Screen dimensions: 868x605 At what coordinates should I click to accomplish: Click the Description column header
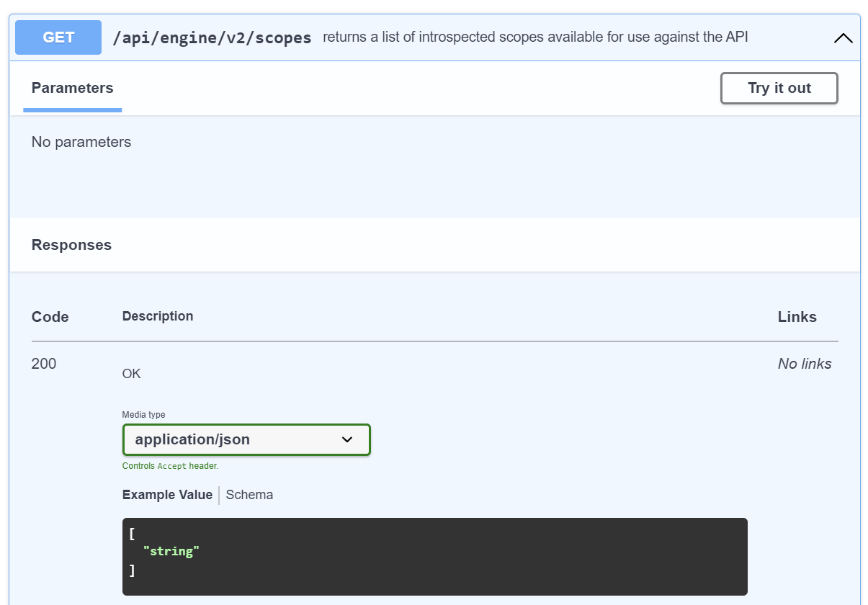coord(158,316)
